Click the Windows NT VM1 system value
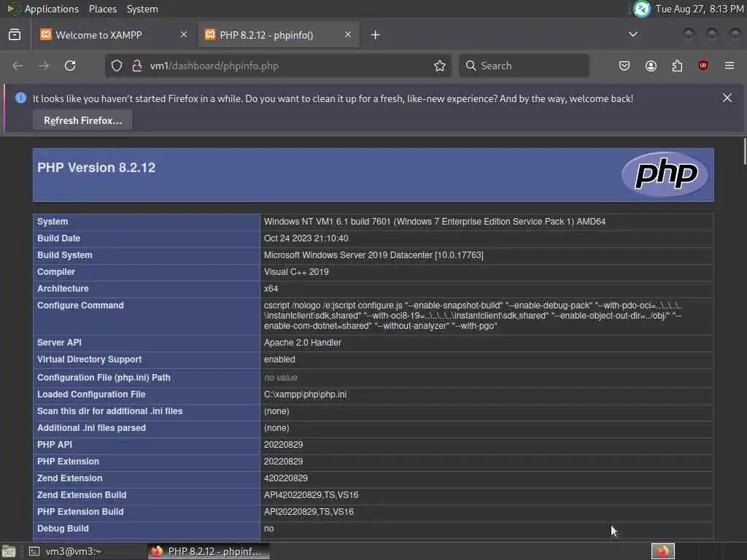 (435, 222)
